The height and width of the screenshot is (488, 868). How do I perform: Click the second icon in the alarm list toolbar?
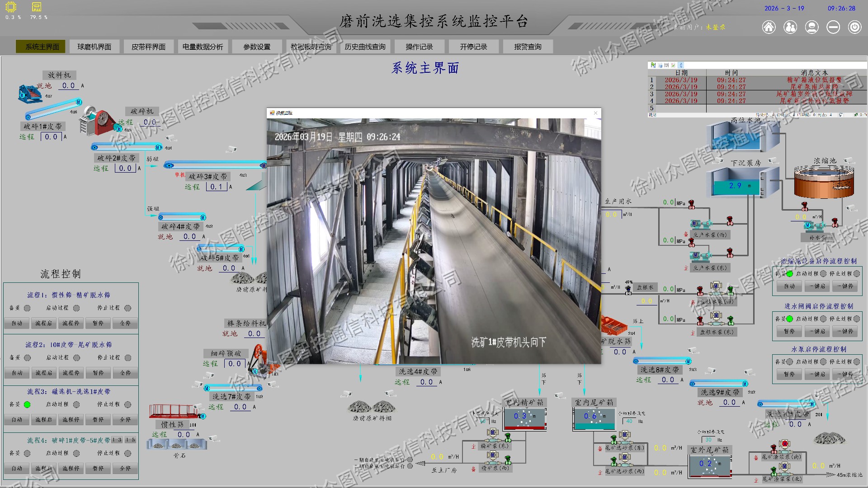click(x=660, y=65)
